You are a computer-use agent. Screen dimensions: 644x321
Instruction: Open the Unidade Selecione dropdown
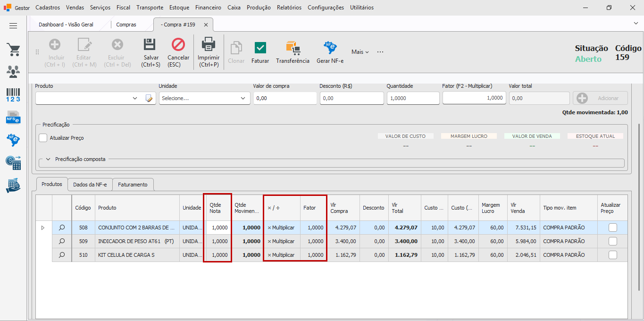pyautogui.click(x=204, y=98)
